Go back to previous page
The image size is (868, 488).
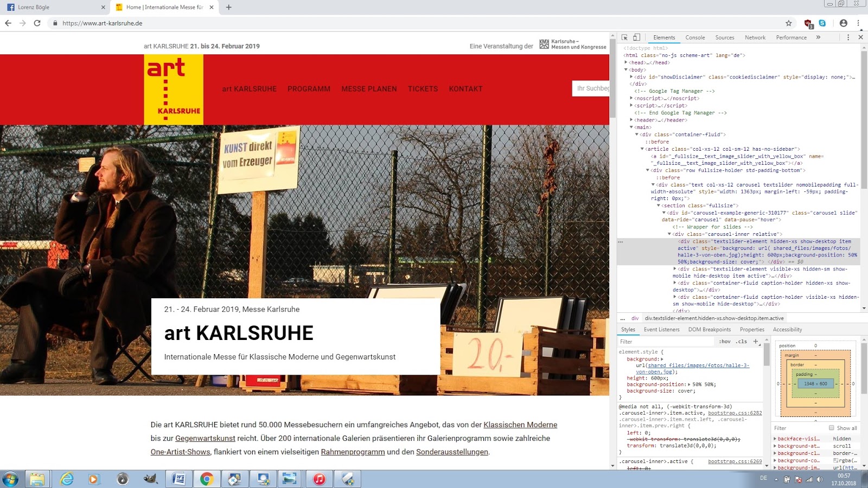[x=8, y=23]
